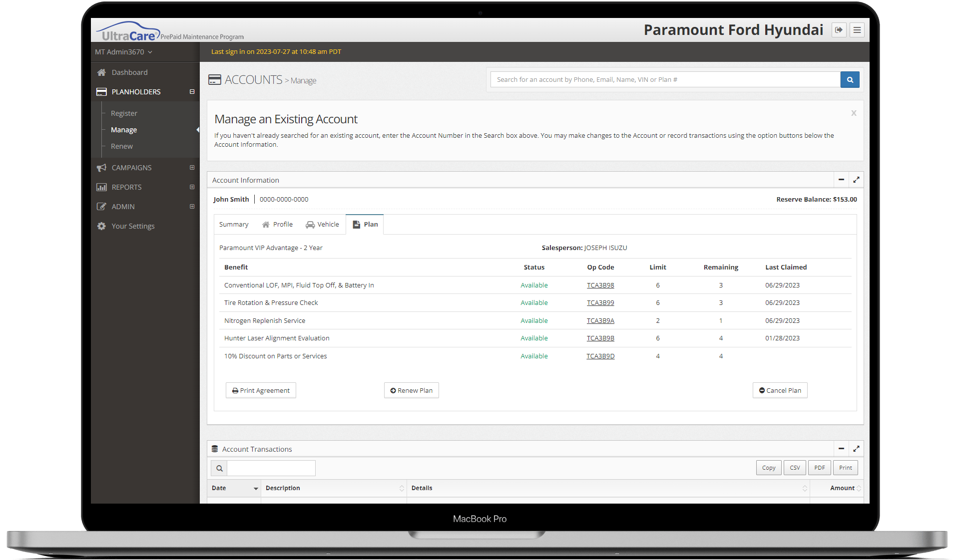
Task: Collapse the PLANHOLDERS menu section
Action: (x=192, y=92)
